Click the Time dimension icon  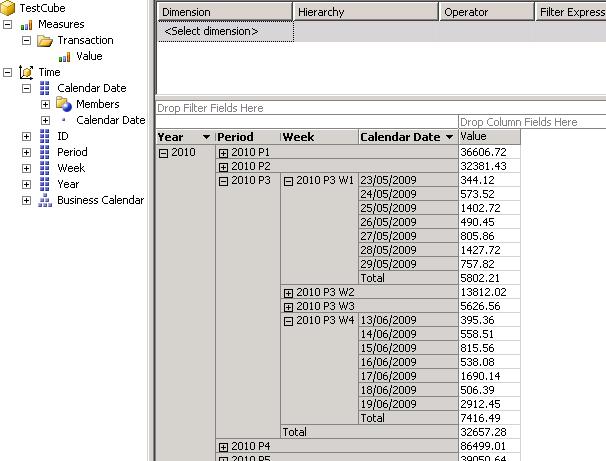[x=26, y=72]
